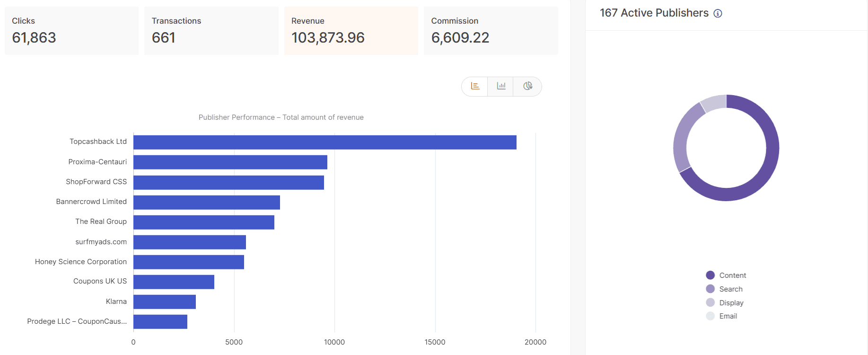Select the Commission metric card
Viewport: 868px width, 355px height.
click(491, 31)
